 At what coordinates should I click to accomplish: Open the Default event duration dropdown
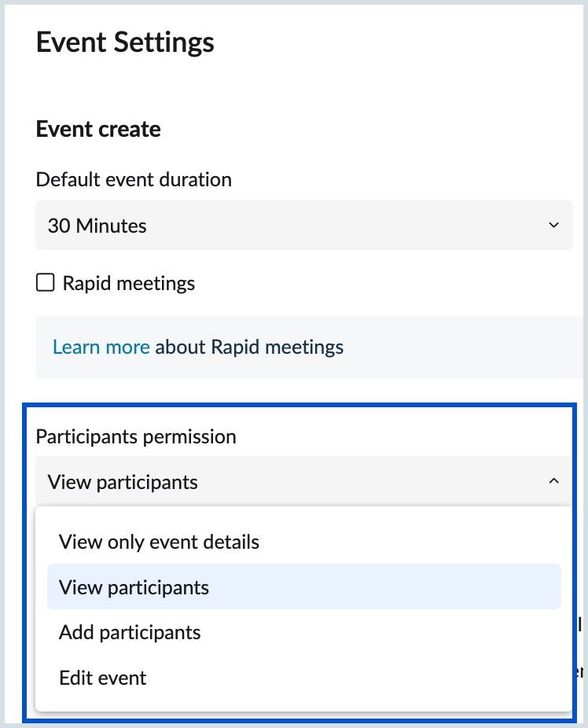click(303, 226)
